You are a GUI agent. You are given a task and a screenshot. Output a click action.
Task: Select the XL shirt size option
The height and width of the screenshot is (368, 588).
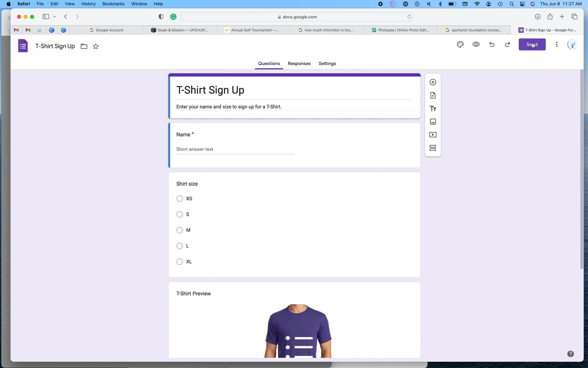(x=180, y=262)
